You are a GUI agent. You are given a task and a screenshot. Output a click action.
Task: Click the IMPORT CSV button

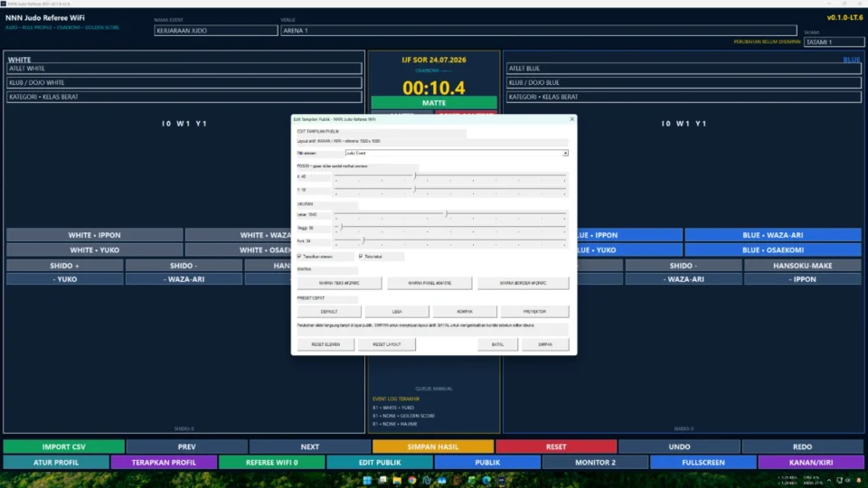click(x=63, y=446)
